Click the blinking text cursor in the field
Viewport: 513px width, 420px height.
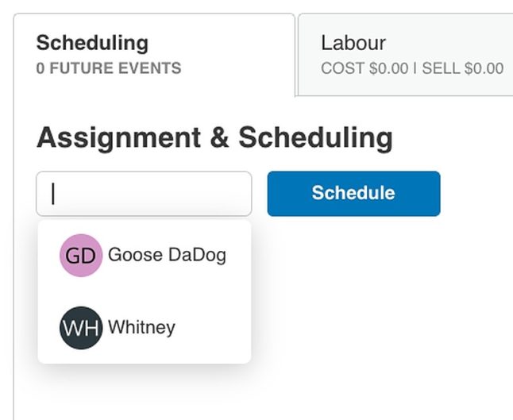click(x=53, y=194)
